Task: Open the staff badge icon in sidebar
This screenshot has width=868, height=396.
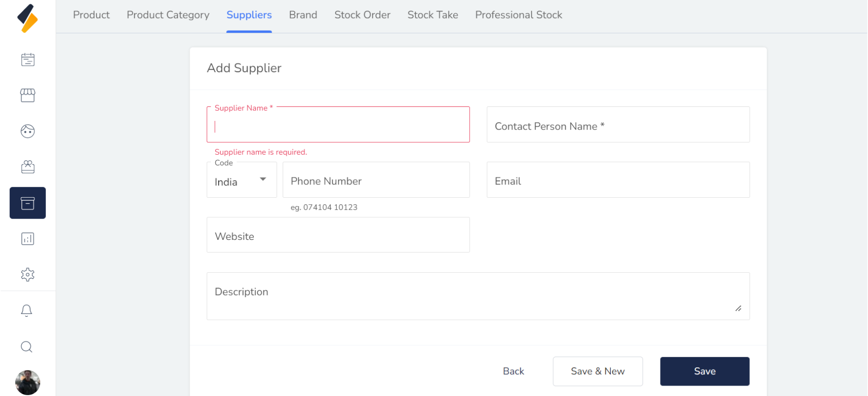Action: pos(28,167)
